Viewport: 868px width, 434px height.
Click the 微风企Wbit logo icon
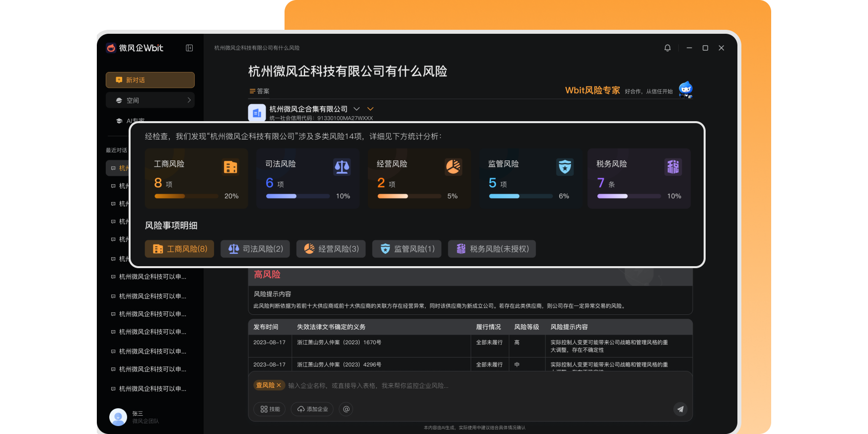[111, 48]
